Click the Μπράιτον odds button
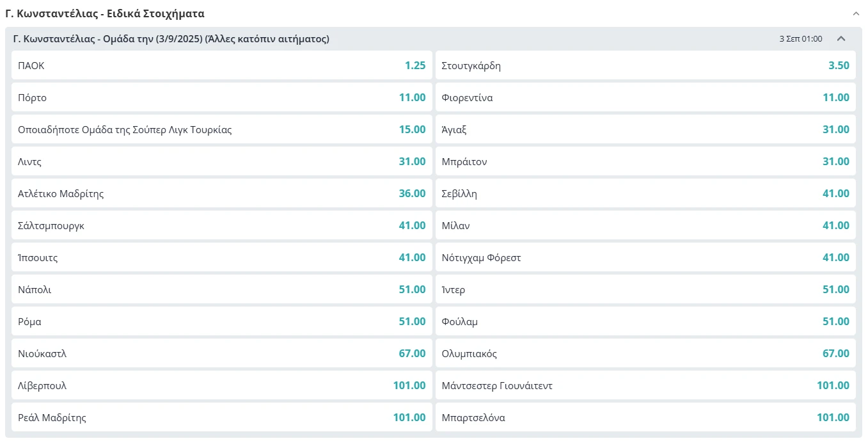Screen dimensions: 868x448 point(645,161)
